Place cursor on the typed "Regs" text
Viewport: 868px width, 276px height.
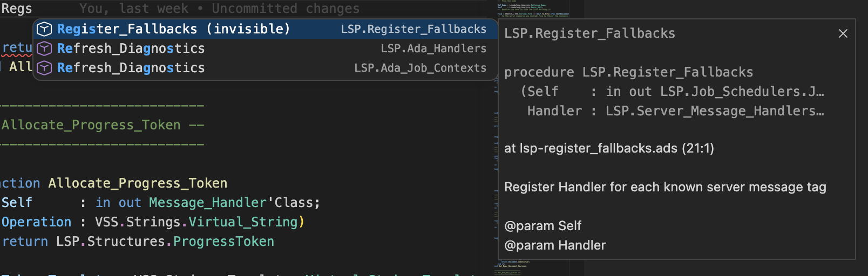click(x=17, y=9)
